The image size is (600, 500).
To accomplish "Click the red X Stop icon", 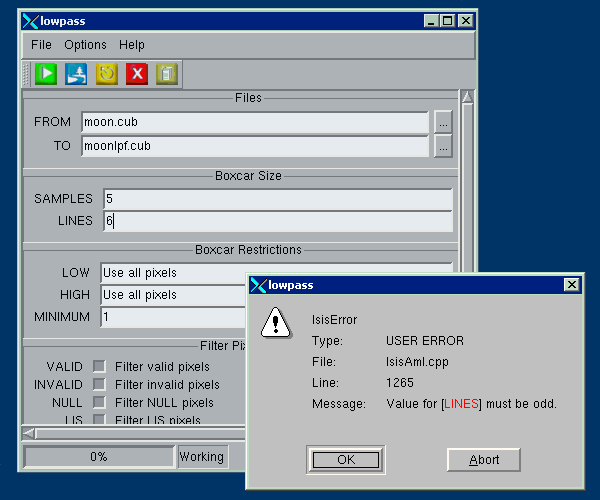I will [x=136, y=73].
